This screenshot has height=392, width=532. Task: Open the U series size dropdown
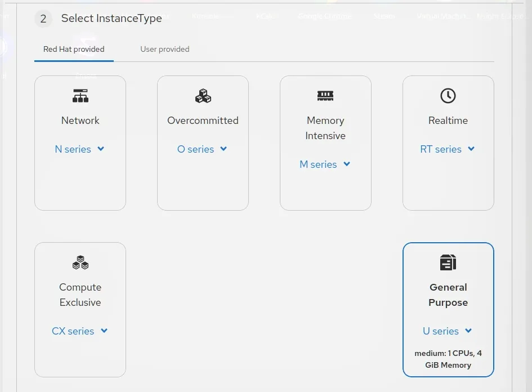pos(448,331)
